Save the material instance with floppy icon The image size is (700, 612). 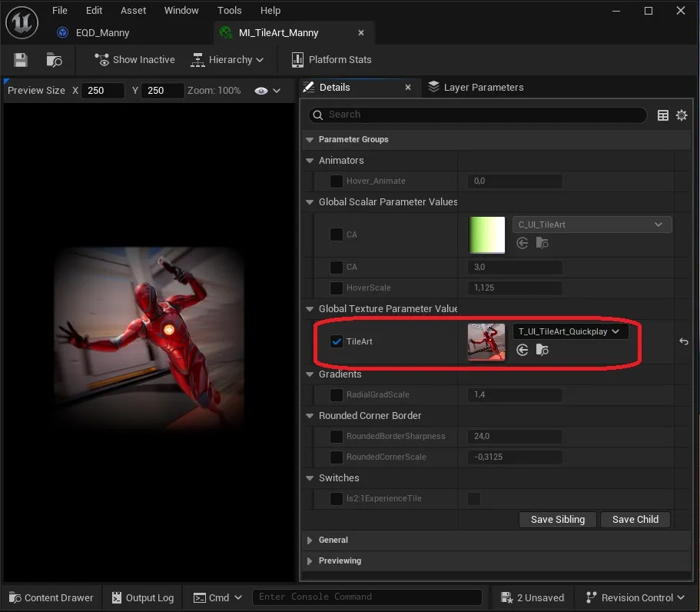21,60
